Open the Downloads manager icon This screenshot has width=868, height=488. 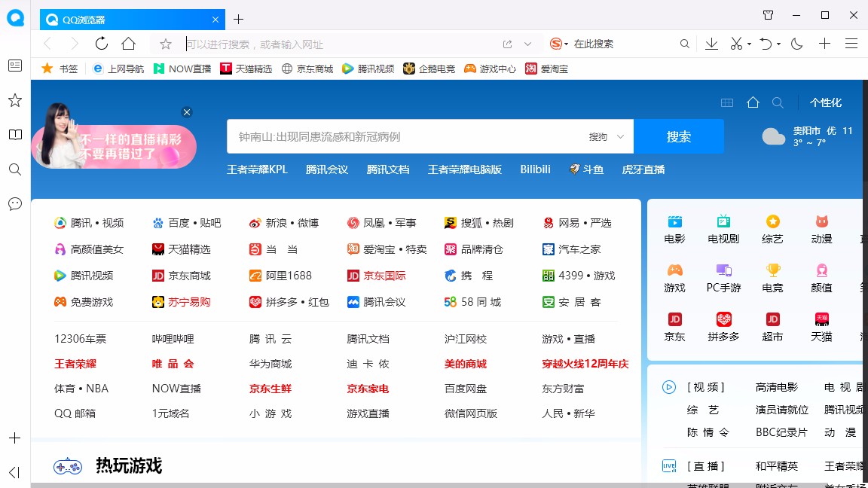coord(711,44)
